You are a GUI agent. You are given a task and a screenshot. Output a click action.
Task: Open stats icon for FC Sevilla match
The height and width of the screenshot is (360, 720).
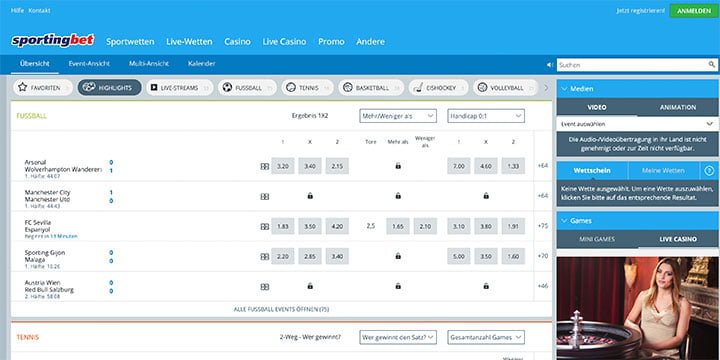pos(264,226)
